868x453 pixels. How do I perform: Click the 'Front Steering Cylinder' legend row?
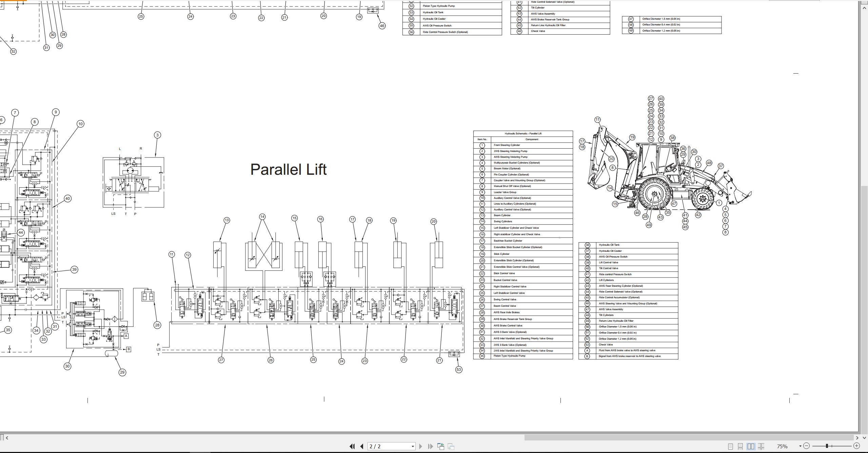(523, 145)
